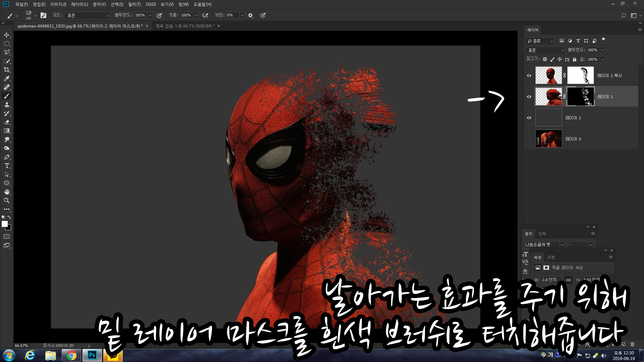Open Chrome from the taskbar
This screenshot has height=362, width=644.
pyautogui.click(x=71, y=355)
